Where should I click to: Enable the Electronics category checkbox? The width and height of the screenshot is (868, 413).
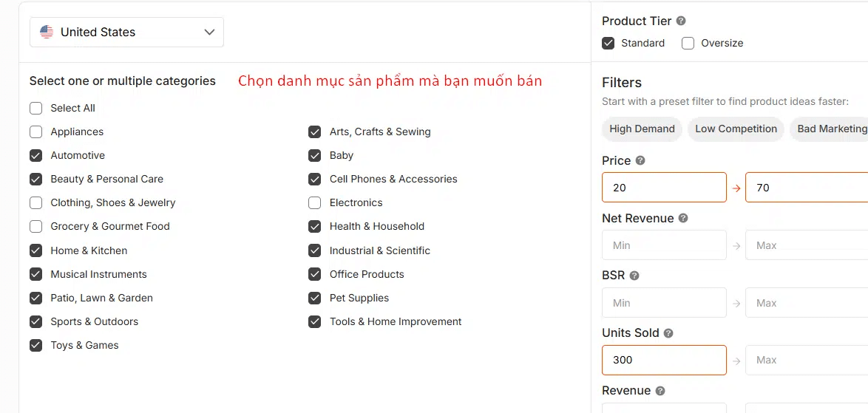point(315,202)
